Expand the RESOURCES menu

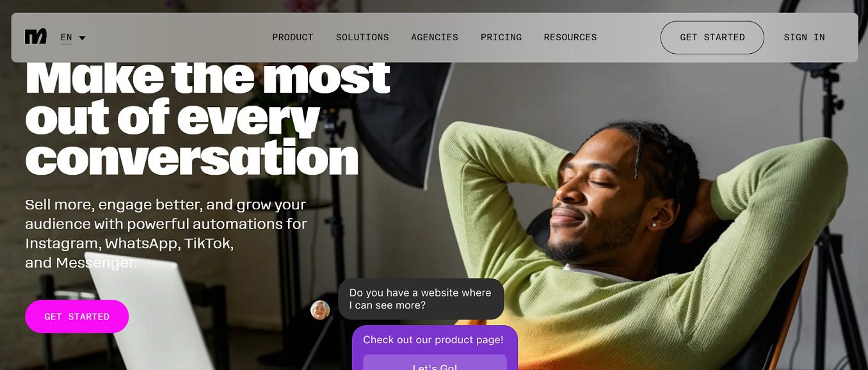(x=570, y=37)
